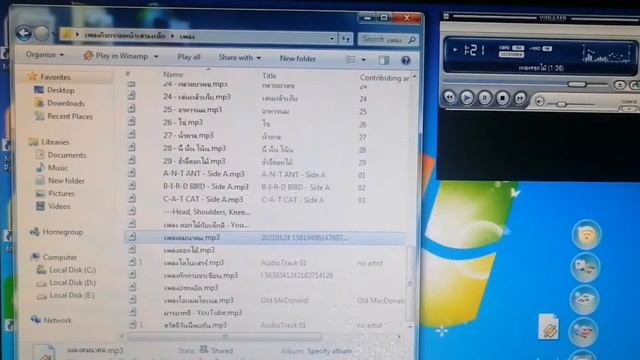The height and width of the screenshot is (360, 640).
Task: Click the Explorer Forward navigation arrow
Action: tap(41, 33)
